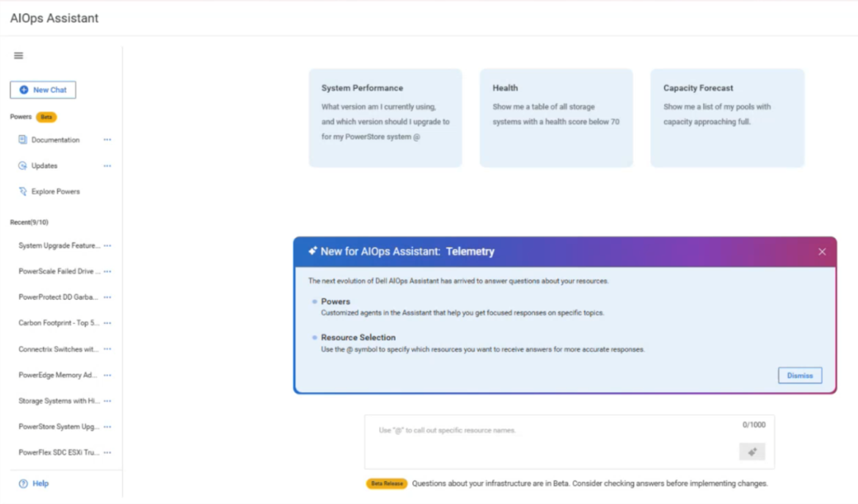Click the Updates power icon
Screen dimensions: 858x504
23,166
